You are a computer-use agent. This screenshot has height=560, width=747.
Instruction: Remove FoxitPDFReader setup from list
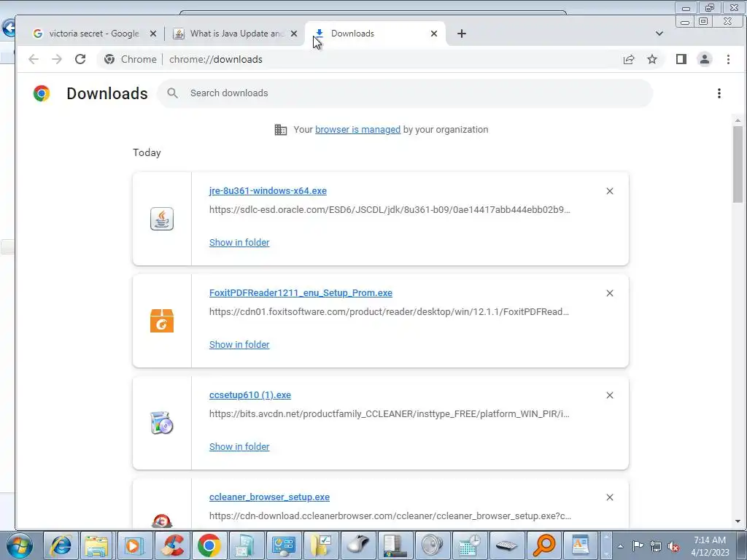coord(609,293)
